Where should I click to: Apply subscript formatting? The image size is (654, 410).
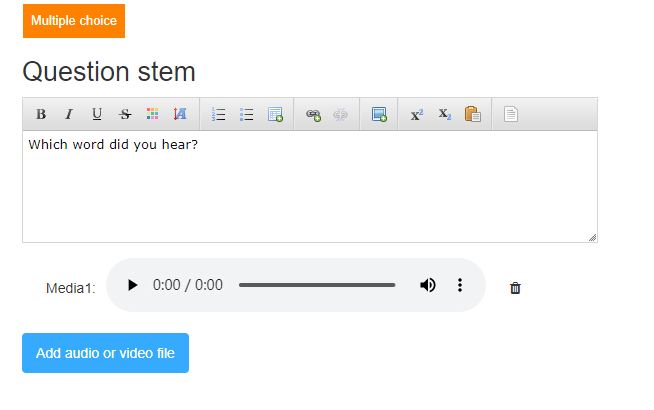click(445, 114)
